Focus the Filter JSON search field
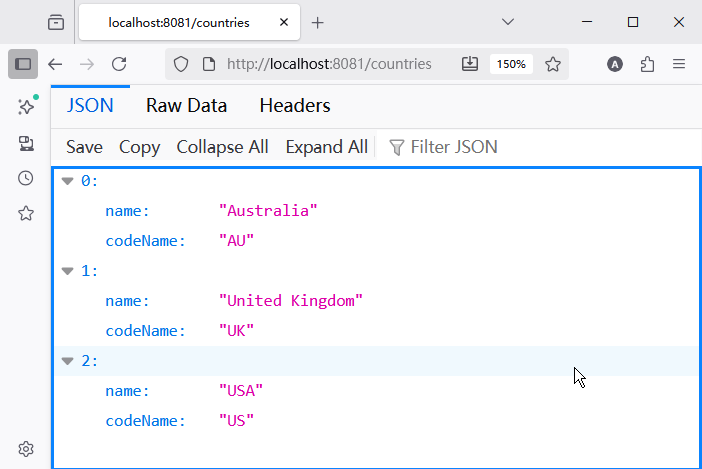 pyautogui.click(x=537, y=147)
